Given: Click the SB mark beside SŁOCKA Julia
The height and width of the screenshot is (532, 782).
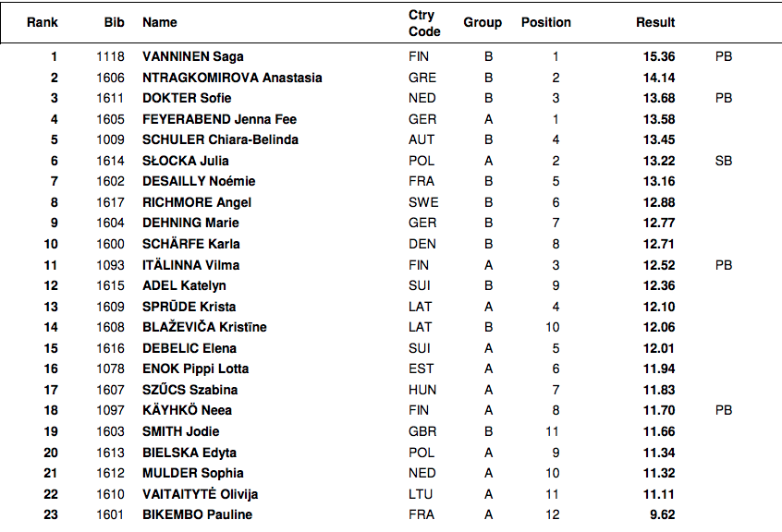Looking at the screenshot, I should pos(724,161).
